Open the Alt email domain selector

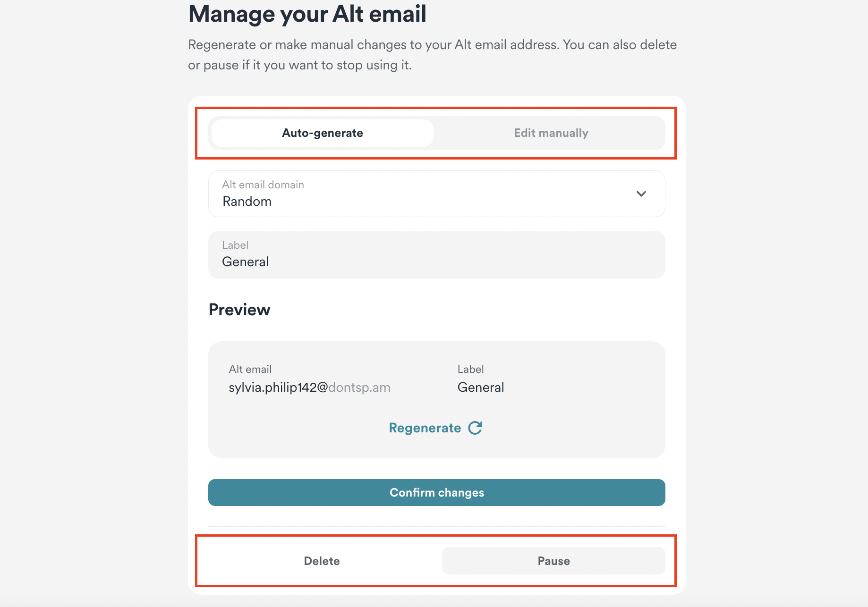436,194
